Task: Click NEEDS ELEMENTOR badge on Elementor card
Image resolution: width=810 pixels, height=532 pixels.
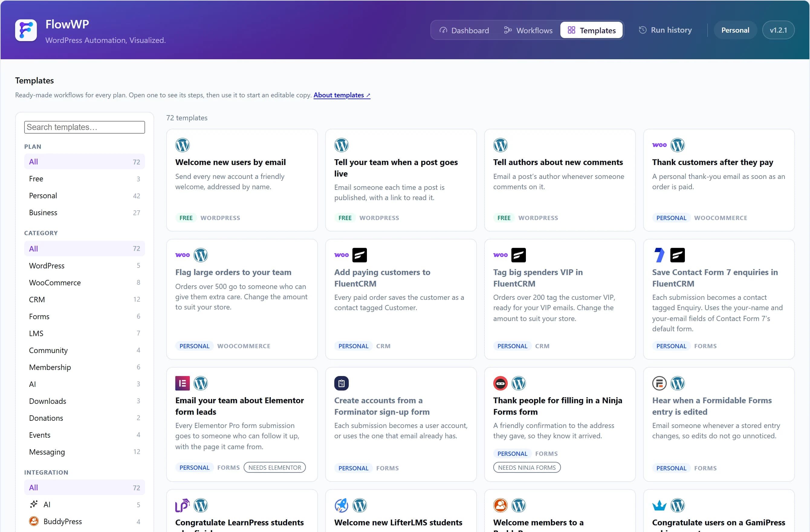Action: 275,467
